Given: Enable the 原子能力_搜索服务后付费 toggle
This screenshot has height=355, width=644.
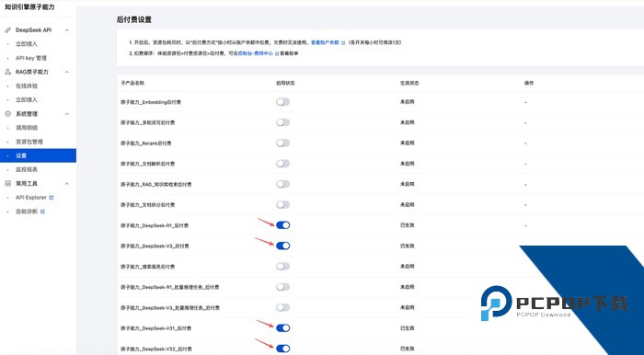Looking at the screenshot, I should coord(283,267).
